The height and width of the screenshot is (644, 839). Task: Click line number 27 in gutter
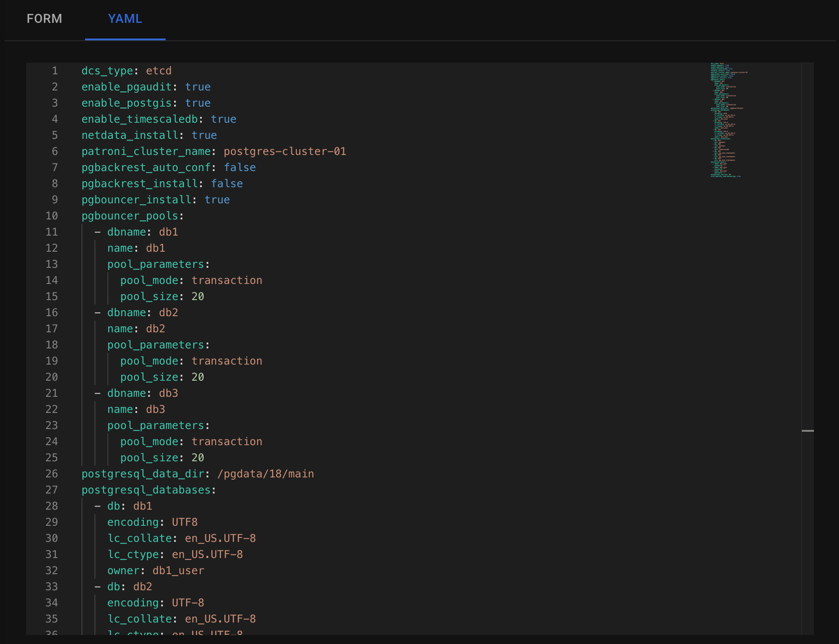(x=52, y=490)
